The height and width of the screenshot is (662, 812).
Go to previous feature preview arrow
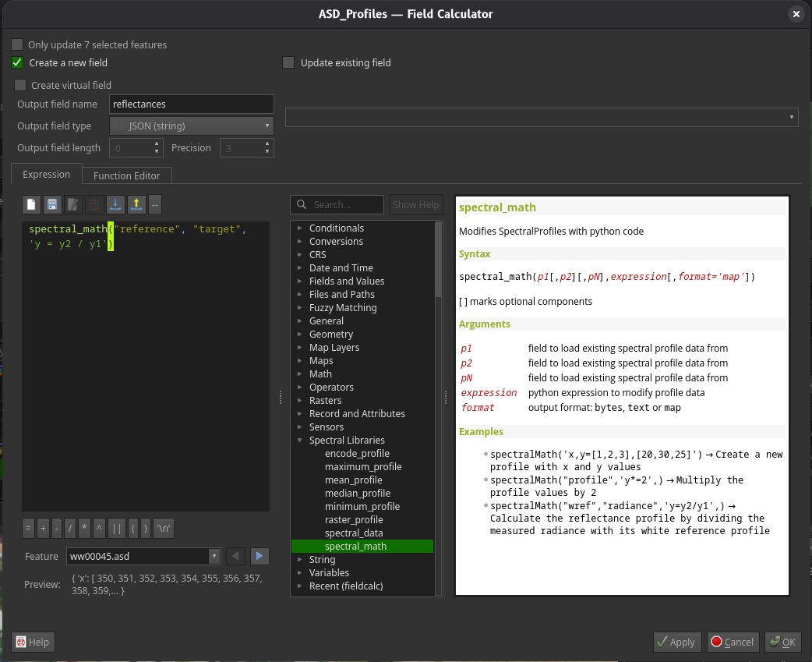(235, 556)
